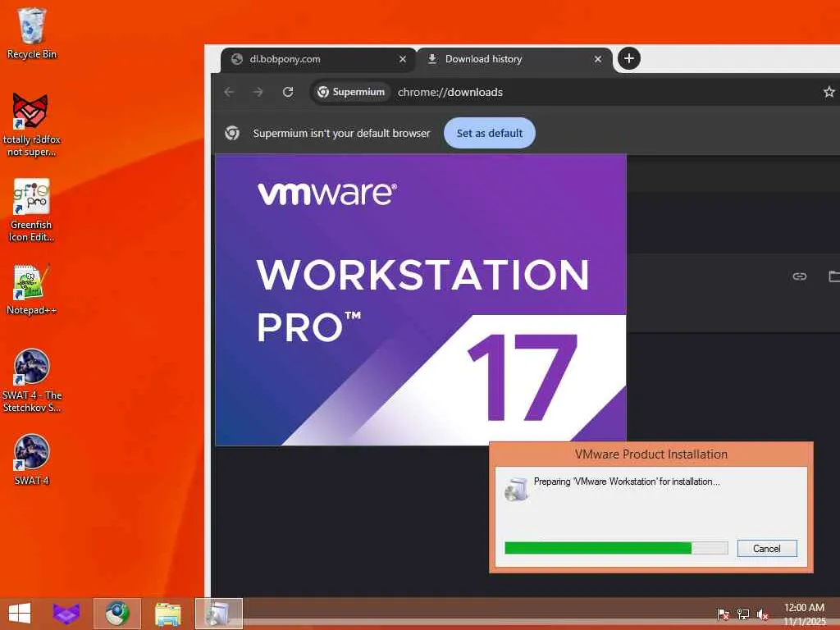Open the purple fox taskbar icon
Screen dimensions: 840x630
pyautogui.click(x=66, y=614)
